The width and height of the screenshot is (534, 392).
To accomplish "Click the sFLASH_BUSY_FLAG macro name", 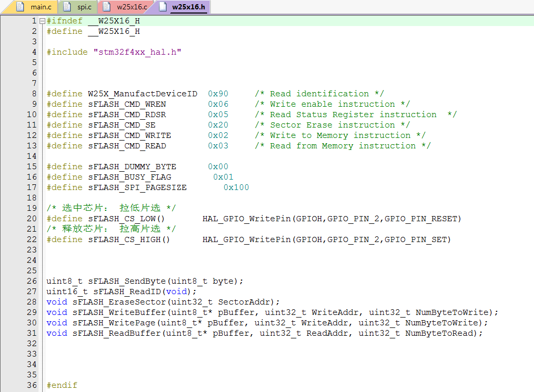I will 130,177.
